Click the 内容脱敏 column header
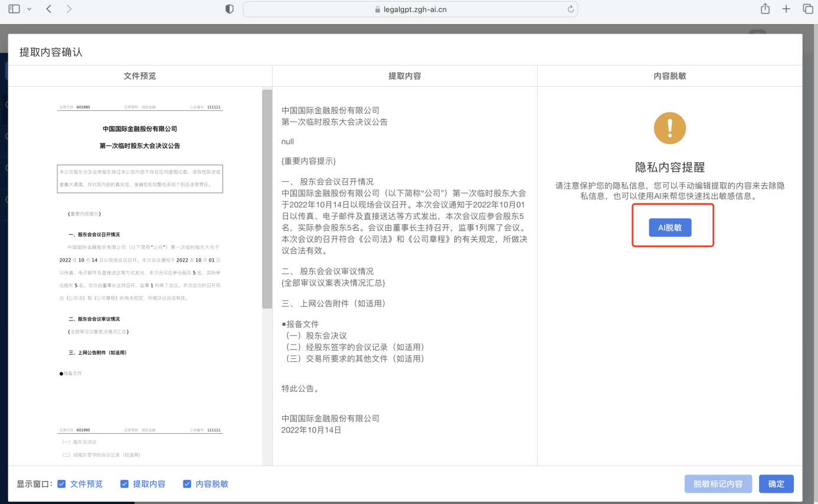 click(x=670, y=76)
